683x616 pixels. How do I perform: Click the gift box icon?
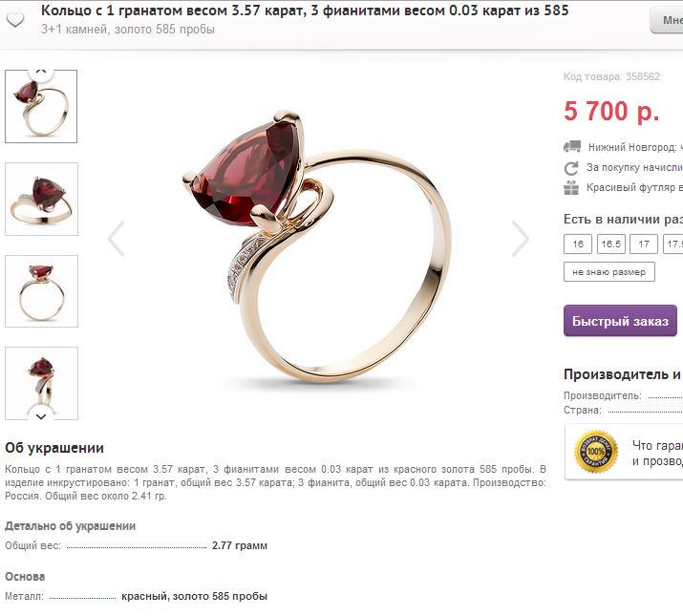point(571,188)
